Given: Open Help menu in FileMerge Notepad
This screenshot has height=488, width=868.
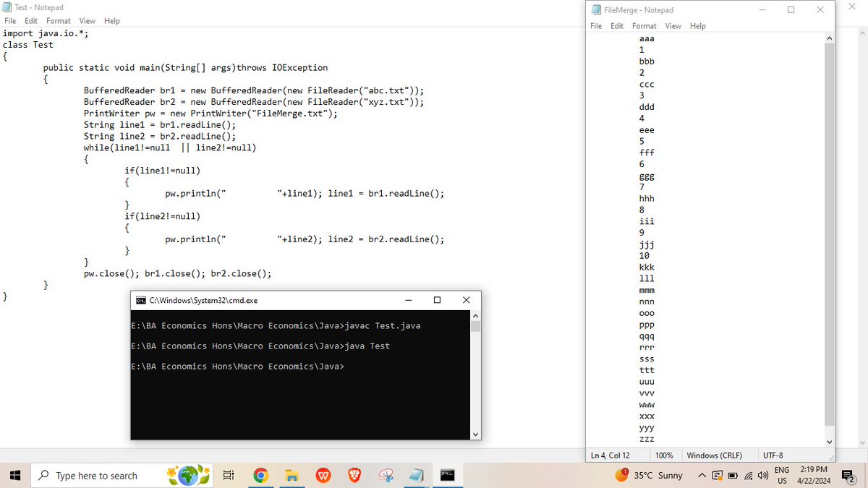Looking at the screenshot, I should tap(698, 26).
